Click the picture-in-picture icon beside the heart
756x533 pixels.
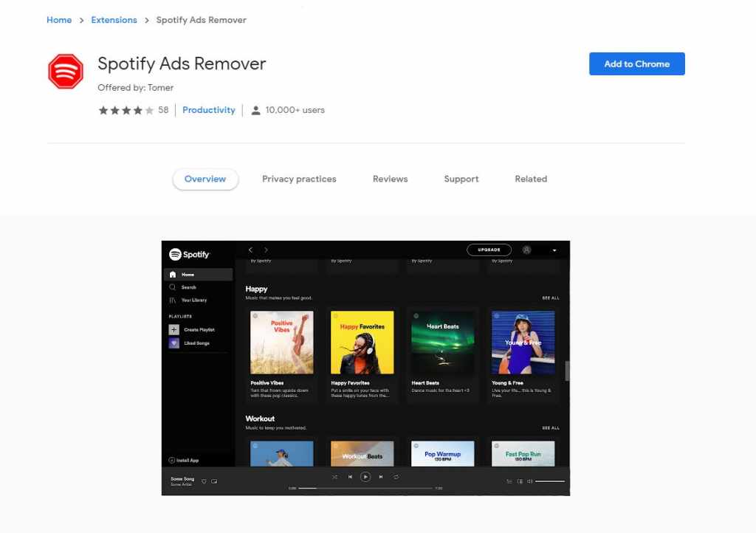click(x=214, y=481)
